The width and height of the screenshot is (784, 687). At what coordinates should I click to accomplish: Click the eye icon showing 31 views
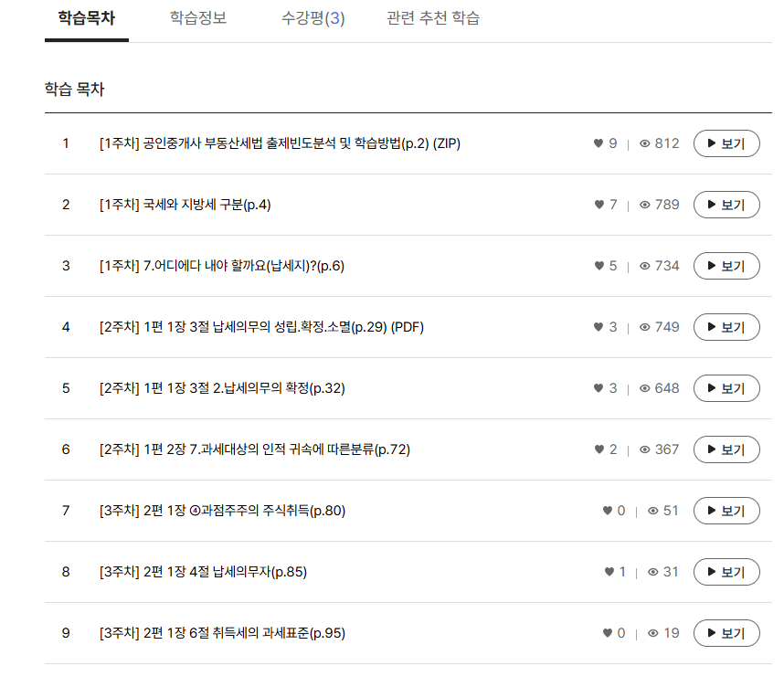coord(651,571)
